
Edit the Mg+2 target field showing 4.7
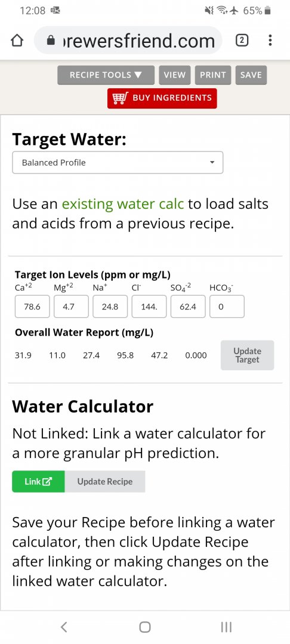click(x=71, y=306)
